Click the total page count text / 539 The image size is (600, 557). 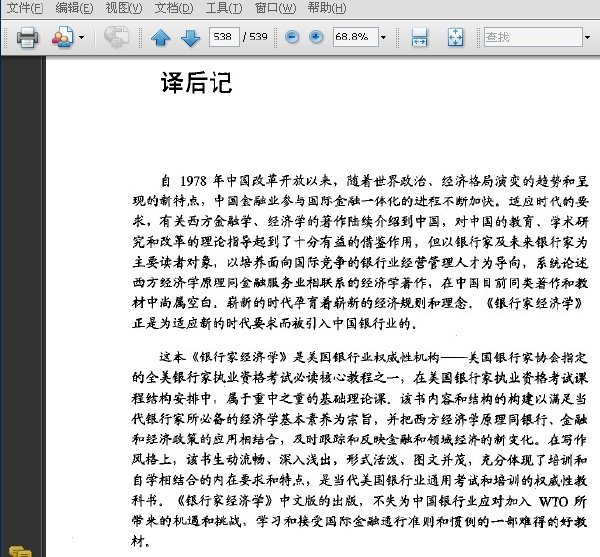255,37
